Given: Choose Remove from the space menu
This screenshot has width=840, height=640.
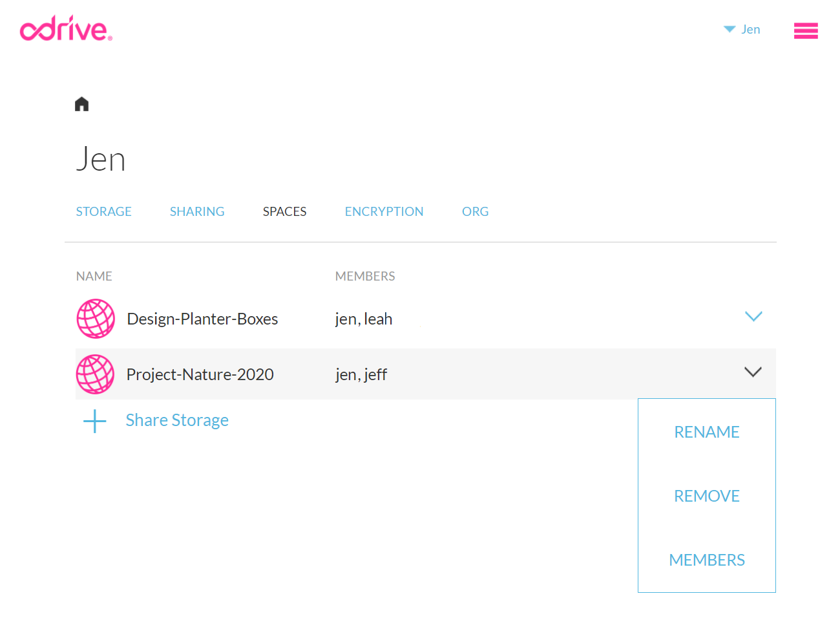Looking at the screenshot, I should tap(706, 496).
